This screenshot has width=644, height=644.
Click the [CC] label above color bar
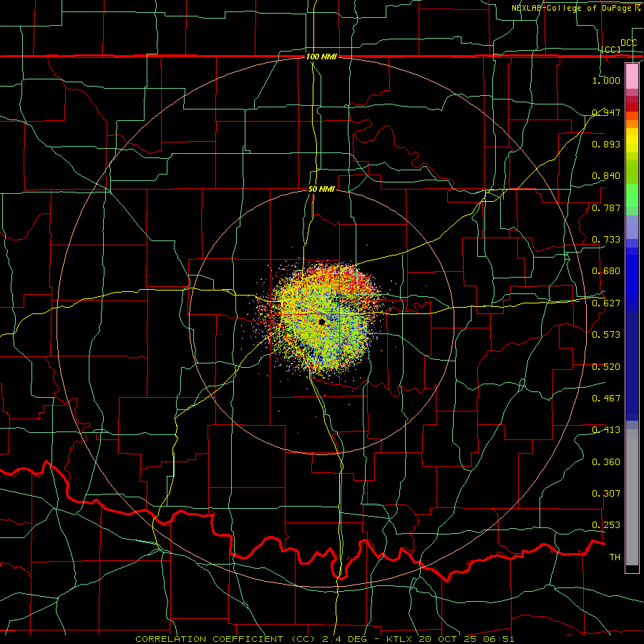point(611,49)
